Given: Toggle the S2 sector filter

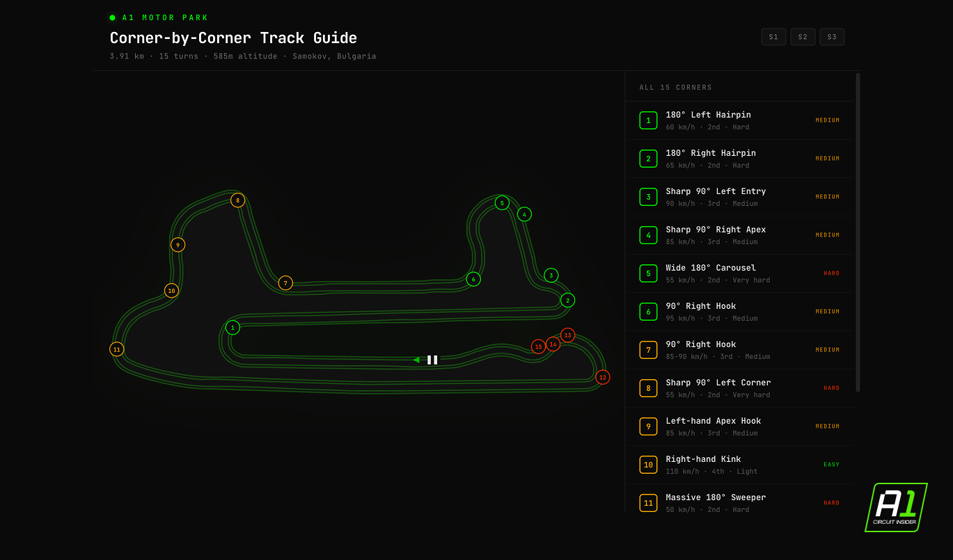Looking at the screenshot, I should (803, 37).
